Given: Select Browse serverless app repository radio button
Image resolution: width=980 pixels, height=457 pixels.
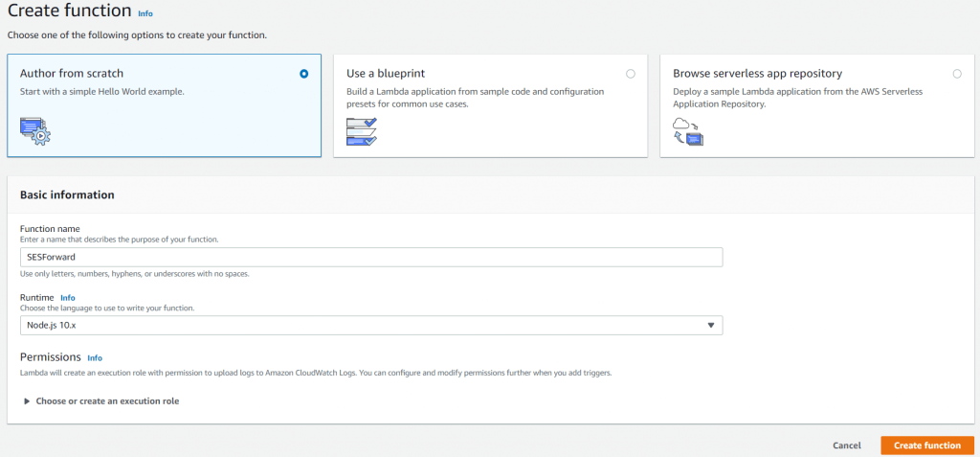Looking at the screenshot, I should (957, 74).
